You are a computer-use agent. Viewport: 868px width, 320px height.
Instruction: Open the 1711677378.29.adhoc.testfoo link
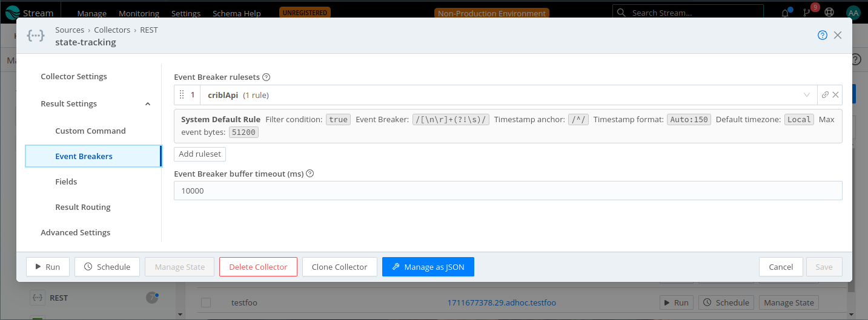coord(502,302)
